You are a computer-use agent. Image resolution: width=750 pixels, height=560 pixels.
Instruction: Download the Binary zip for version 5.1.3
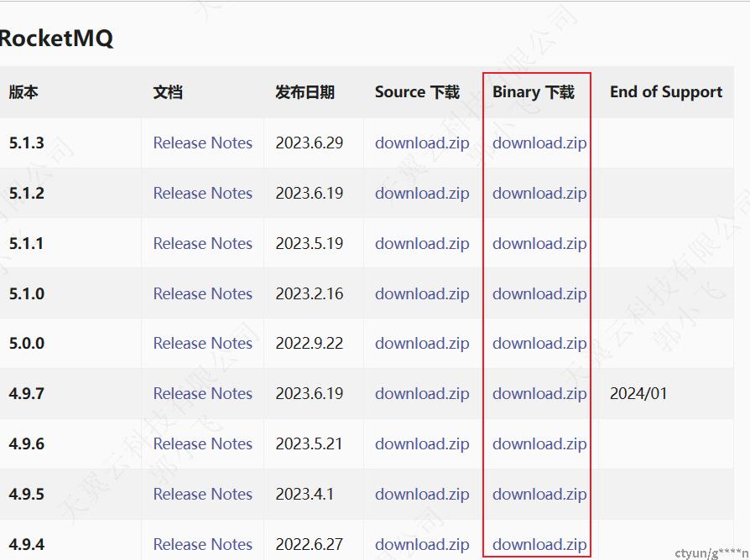click(539, 143)
